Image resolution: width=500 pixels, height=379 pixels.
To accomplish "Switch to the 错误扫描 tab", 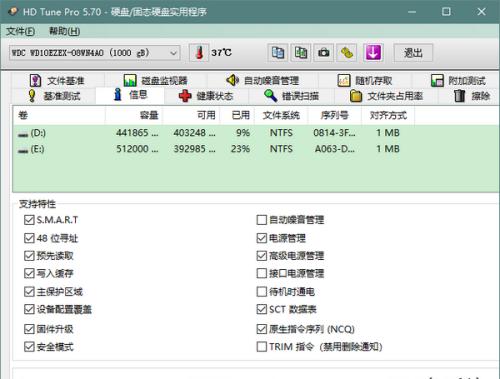I will pos(291,96).
